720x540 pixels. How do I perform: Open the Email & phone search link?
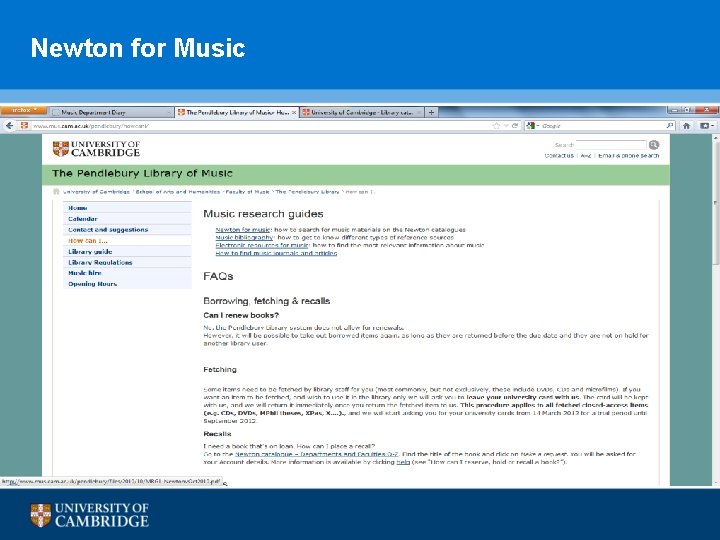[x=628, y=156]
